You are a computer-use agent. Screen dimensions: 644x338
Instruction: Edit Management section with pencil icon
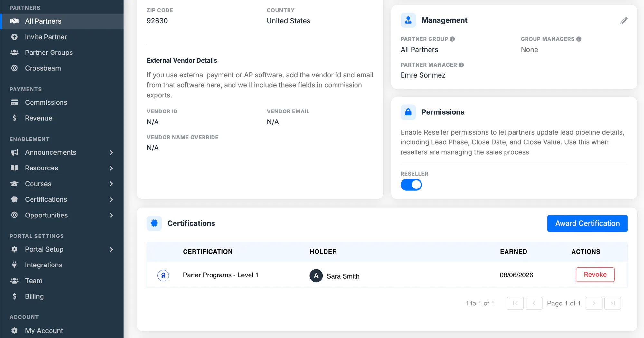click(x=624, y=21)
